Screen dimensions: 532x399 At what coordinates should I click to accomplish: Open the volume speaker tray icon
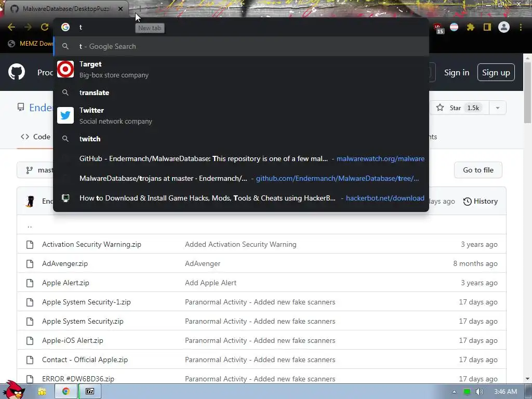[x=479, y=392]
